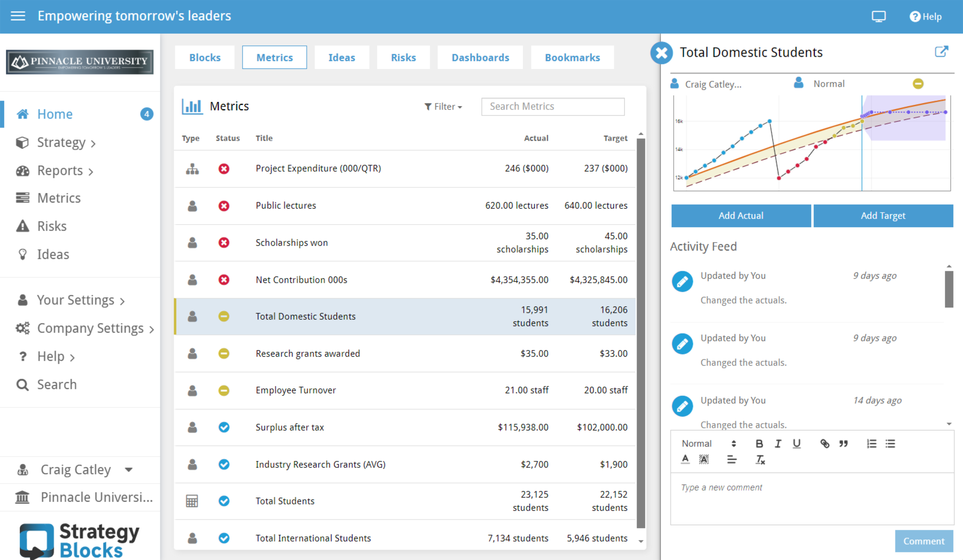Toggle blockquote in comment editor
The width and height of the screenshot is (963, 560).
pyautogui.click(x=843, y=444)
